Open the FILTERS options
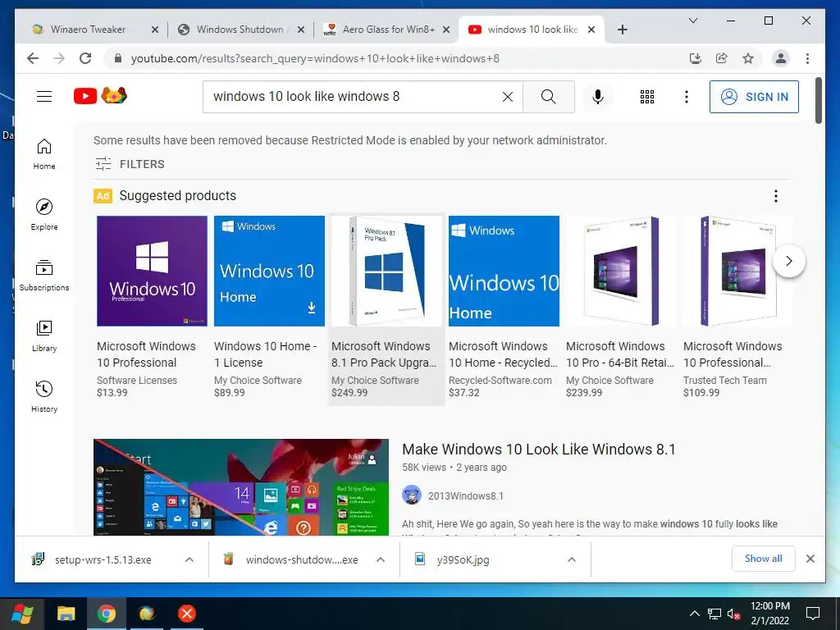 click(130, 164)
